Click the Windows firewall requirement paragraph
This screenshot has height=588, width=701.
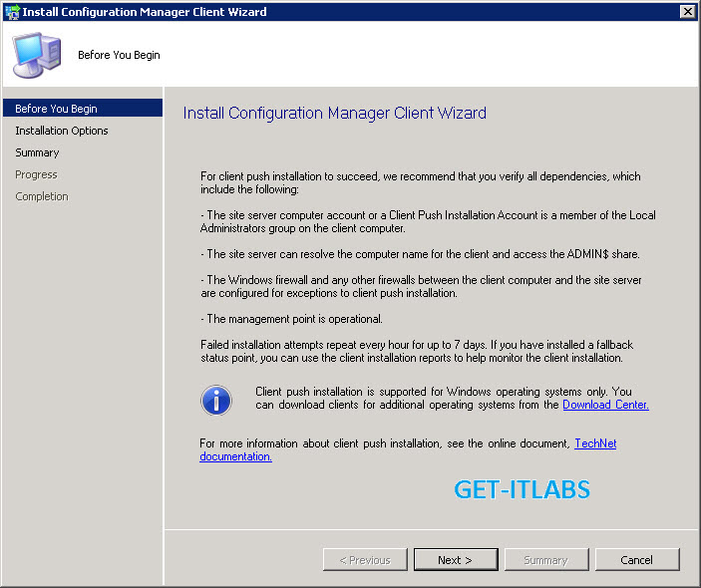pos(421,286)
